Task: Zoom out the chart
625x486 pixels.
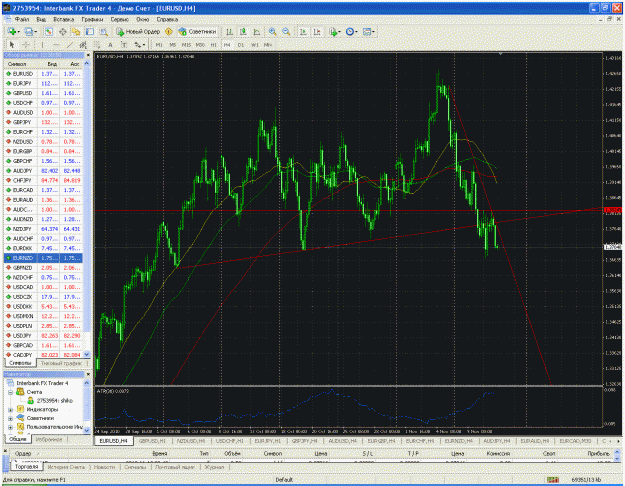Action: tap(286, 31)
